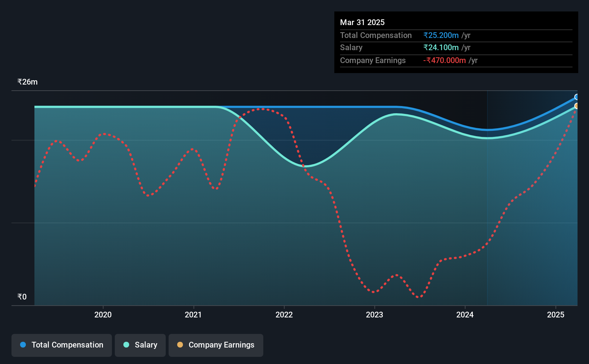Click the 2021 x-axis label

pos(193,315)
